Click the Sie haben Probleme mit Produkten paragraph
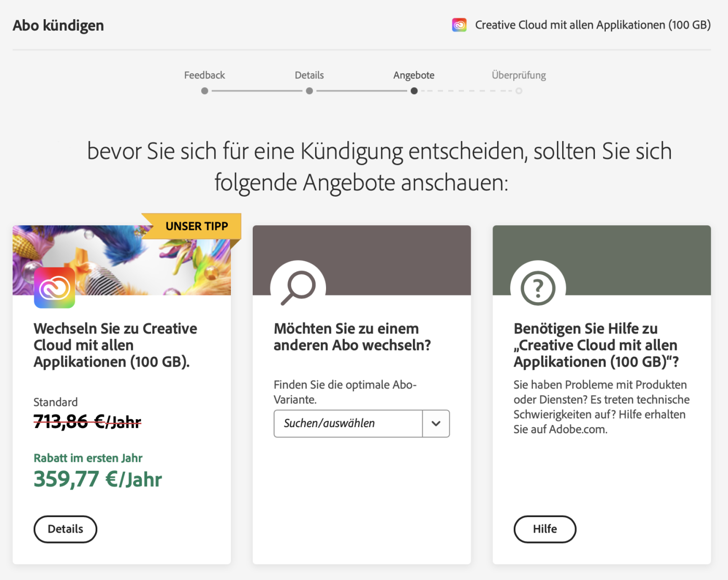The image size is (728, 580). pos(602,407)
